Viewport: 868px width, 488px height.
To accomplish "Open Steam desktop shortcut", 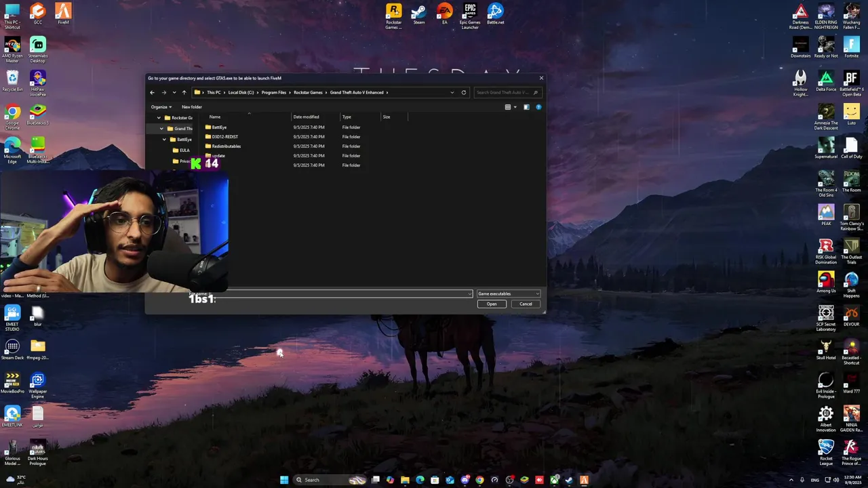I will click(x=419, y=15).
